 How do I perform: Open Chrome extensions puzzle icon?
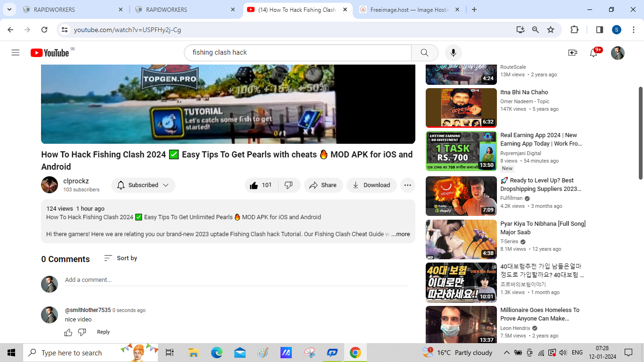(574, 30)
